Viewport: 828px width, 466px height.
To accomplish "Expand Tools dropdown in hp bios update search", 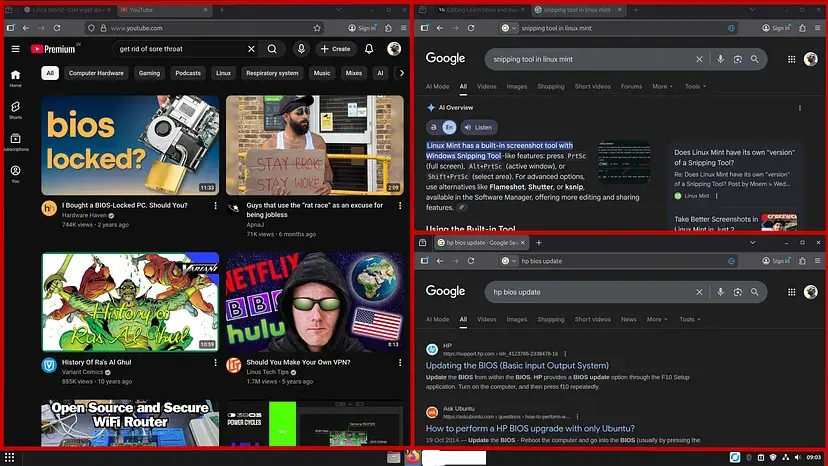I will click(x=689, y=320).
